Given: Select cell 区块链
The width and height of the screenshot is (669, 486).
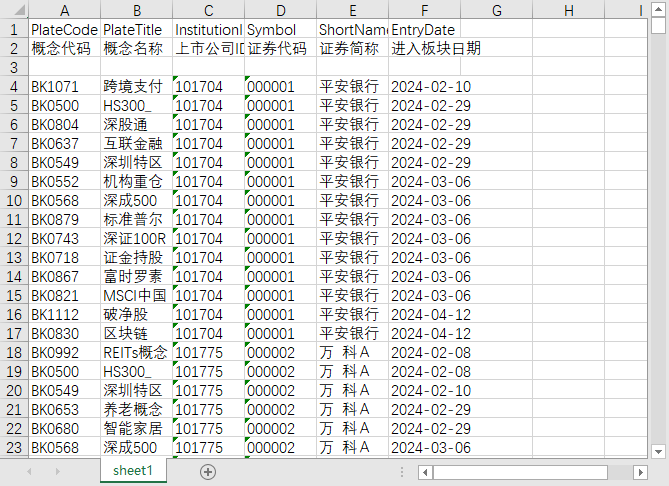Looking at the screenshot, I should point(137,333).
